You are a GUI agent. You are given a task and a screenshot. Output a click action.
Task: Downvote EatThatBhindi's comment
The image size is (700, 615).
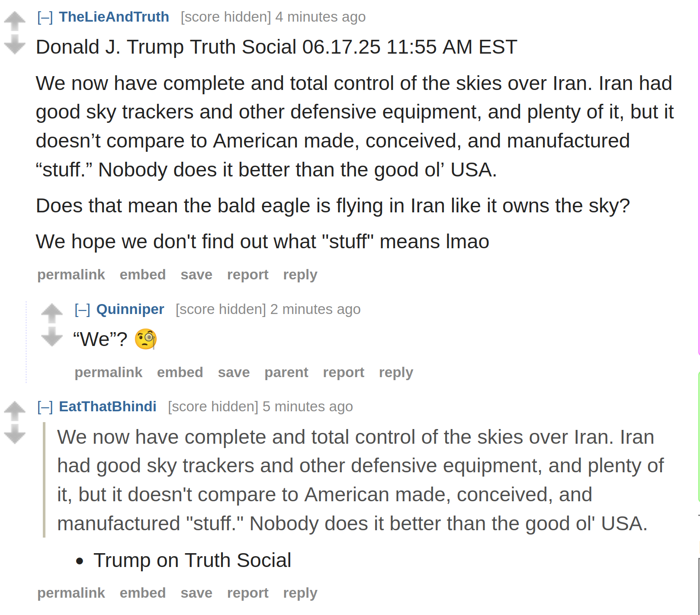pos(15,434)
